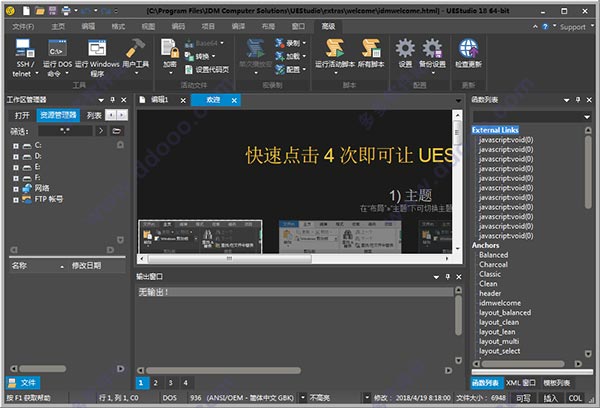Switch to the 格式 ribbon tab
Screen dimensions: 600x408
(118, 26)
